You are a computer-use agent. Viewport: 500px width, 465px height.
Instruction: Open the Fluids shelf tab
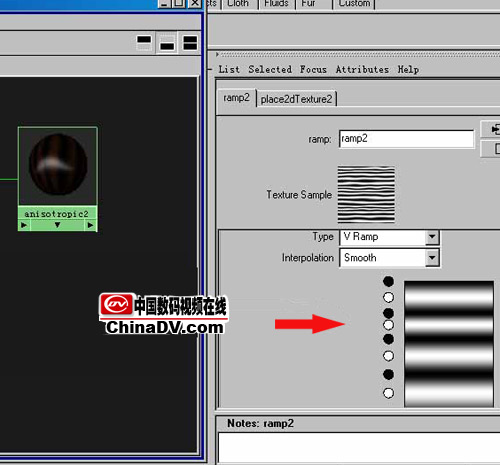(276, 3)
